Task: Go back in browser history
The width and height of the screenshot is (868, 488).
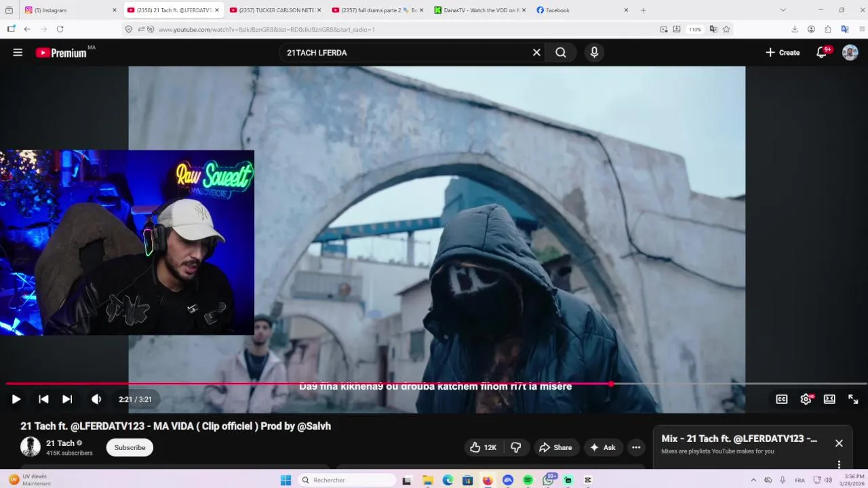Action: (x=27, y=29)
